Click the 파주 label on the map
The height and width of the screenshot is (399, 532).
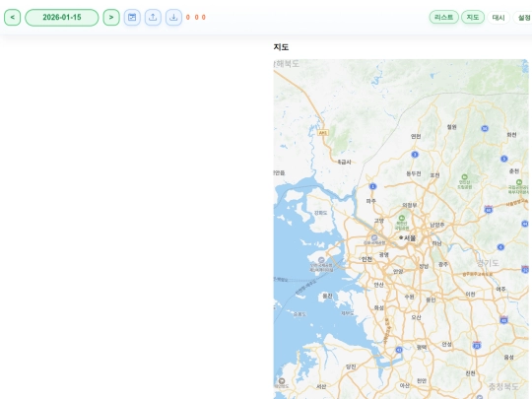(x=370, y=201)
